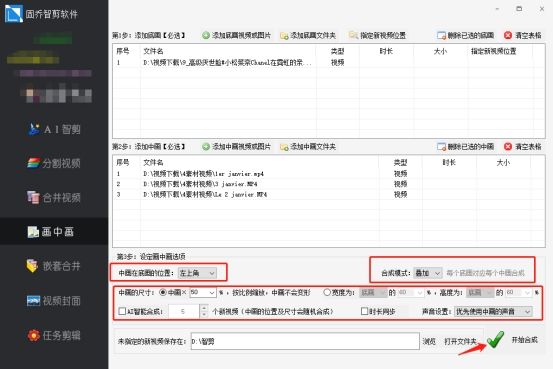Click 添加中画视频或图片 in step 2
This screenshot has height=369, width=553.
point(236,146)
